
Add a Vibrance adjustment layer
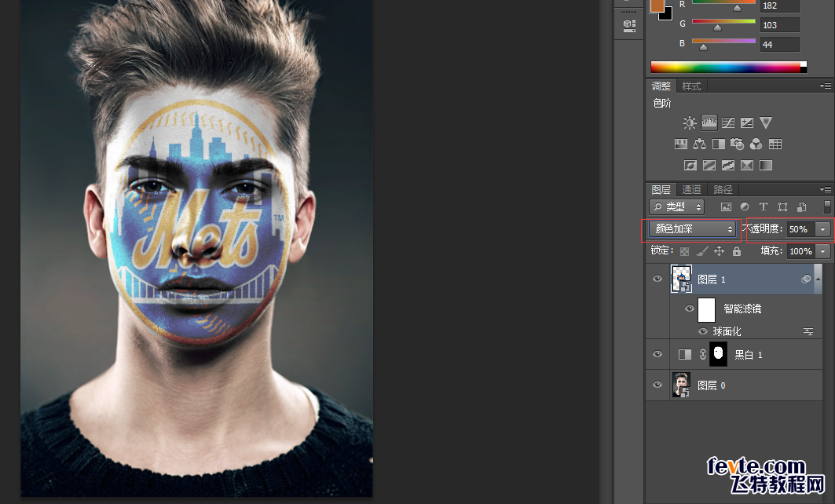click(x=766, y=123)
